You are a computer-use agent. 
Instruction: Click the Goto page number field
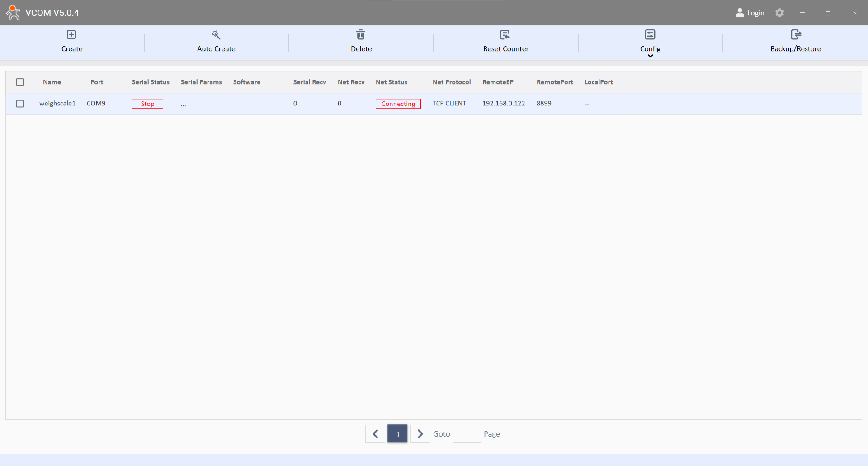click(x=467, y=434)
